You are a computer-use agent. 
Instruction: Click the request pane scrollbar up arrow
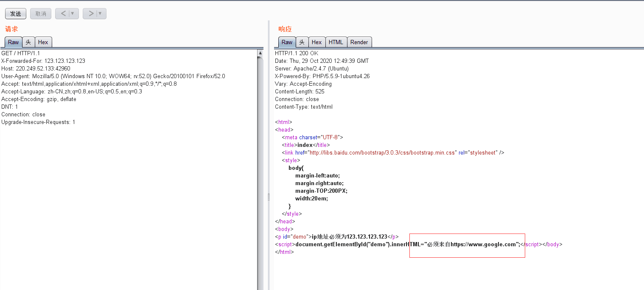click(x=260, y=53)
